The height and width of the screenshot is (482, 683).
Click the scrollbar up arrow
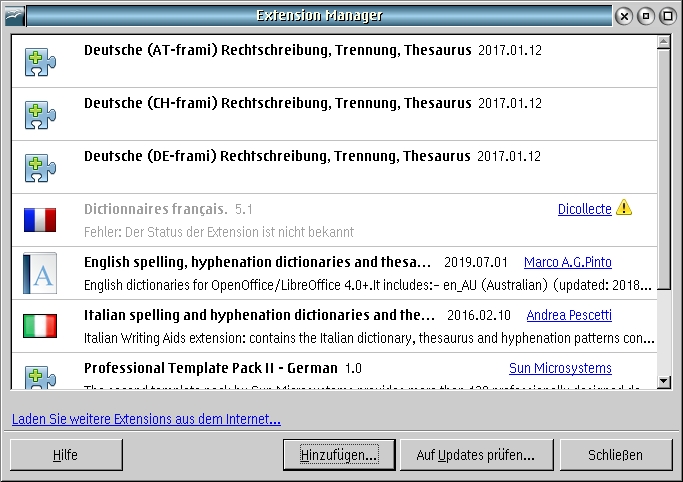(x=663, y=42)
